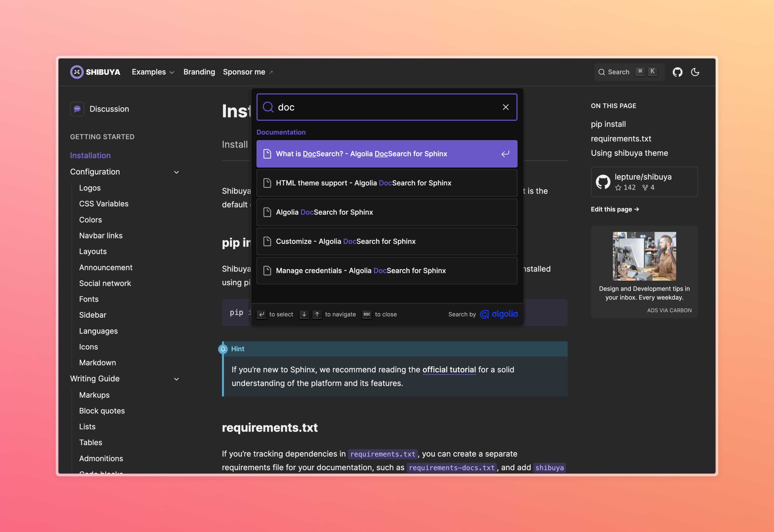Select 'Manage credentials' search result
The width and height of the screenshot is (774, 532).
point(387,271)
